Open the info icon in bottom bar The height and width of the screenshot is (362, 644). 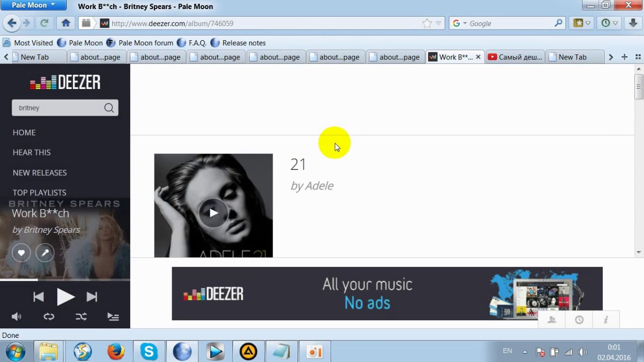606,320
